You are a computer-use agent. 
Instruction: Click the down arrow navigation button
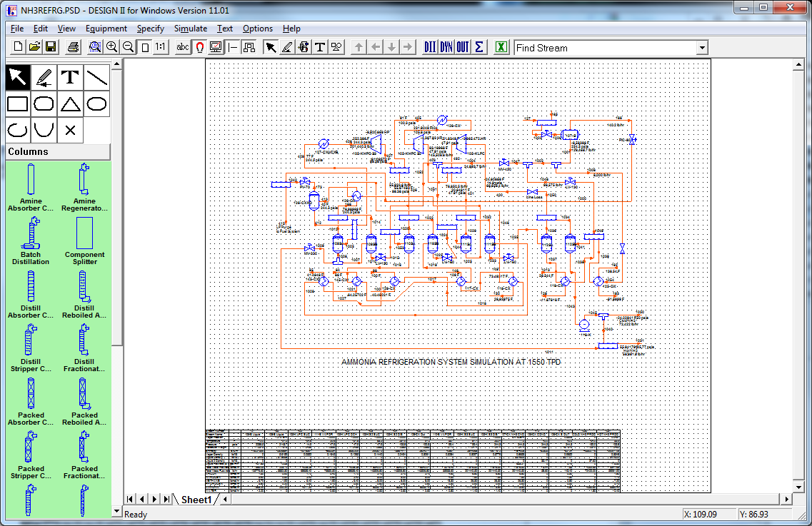tap(392, 47)
